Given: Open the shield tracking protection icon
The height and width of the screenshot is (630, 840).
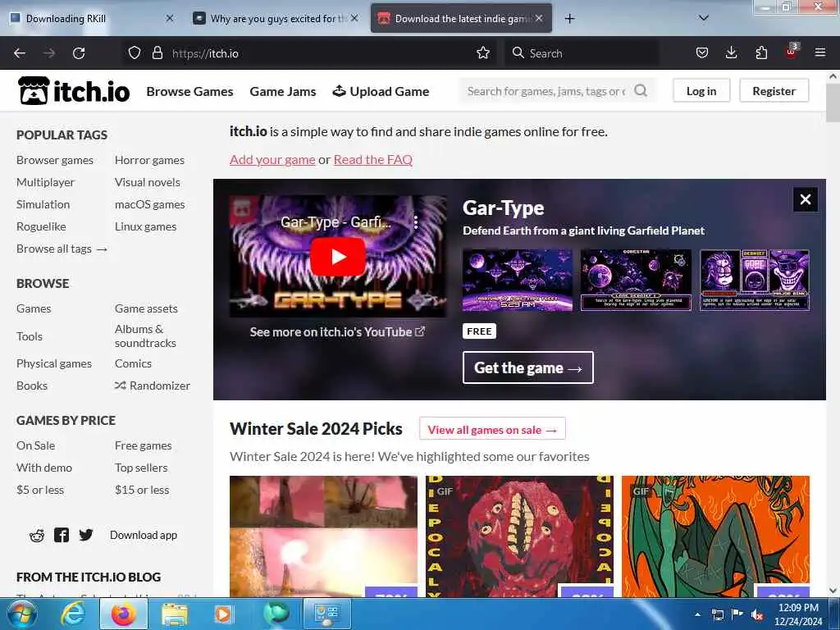Looking at the screenshot, I should pyautogui.click(x=135, y=53).
